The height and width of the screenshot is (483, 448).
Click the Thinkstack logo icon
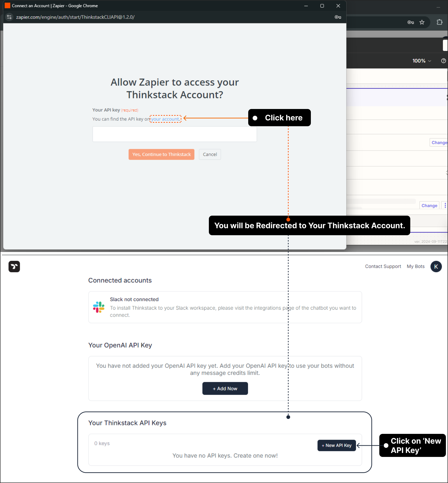coord(14,266)
